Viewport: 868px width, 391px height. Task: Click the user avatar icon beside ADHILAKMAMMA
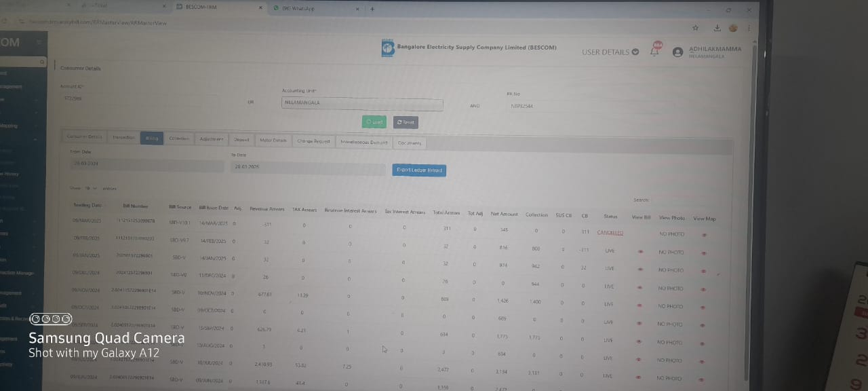point(677,52)
